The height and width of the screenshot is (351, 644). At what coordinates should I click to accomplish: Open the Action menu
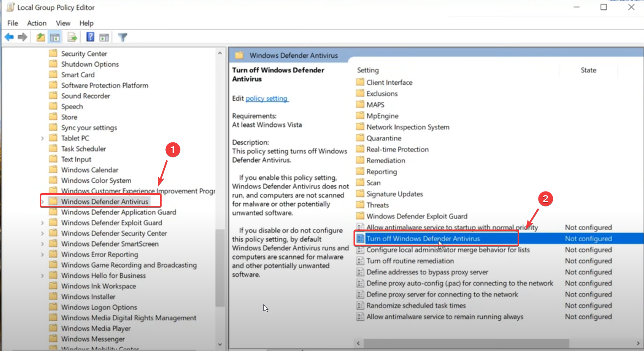(37, 23)
